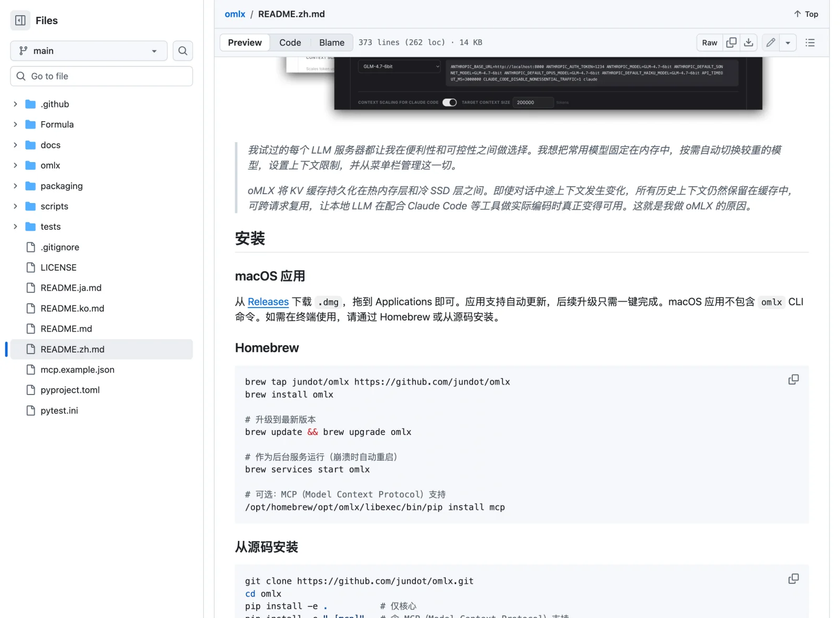Jump back to top with the Top arrow

tap(805, 14)
